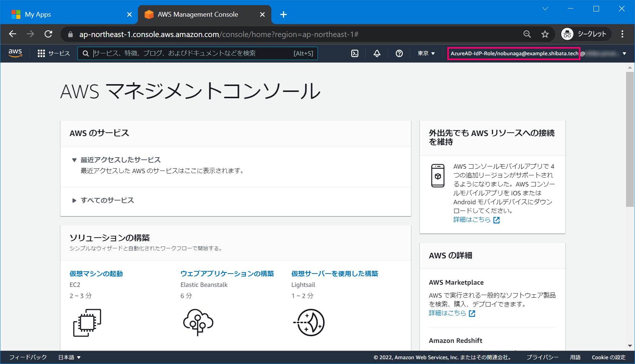The width and height of the screenshot is (635, 364).
Task: Click the AWS Marketplace heading text
Action: [x=456, y=282]
